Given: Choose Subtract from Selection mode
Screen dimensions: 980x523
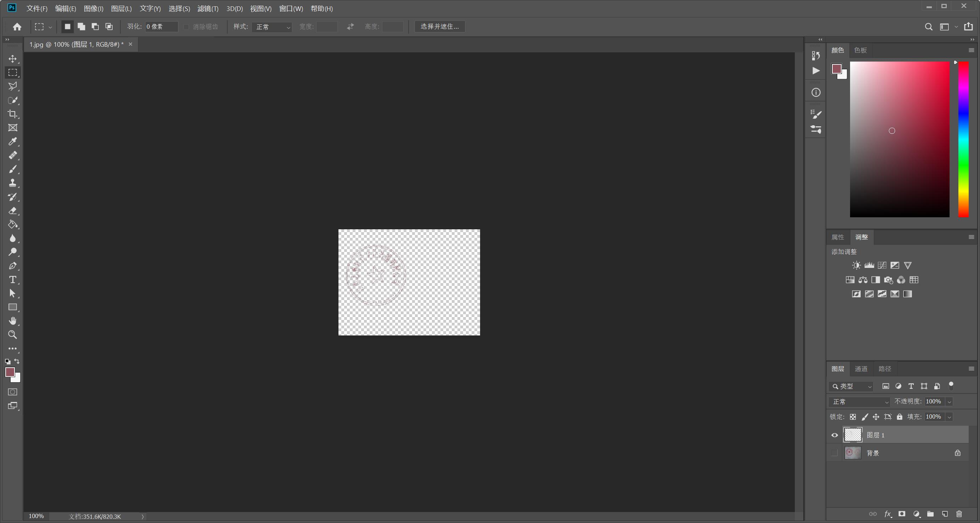Looking at the screenshot, I should coord(95,27).
